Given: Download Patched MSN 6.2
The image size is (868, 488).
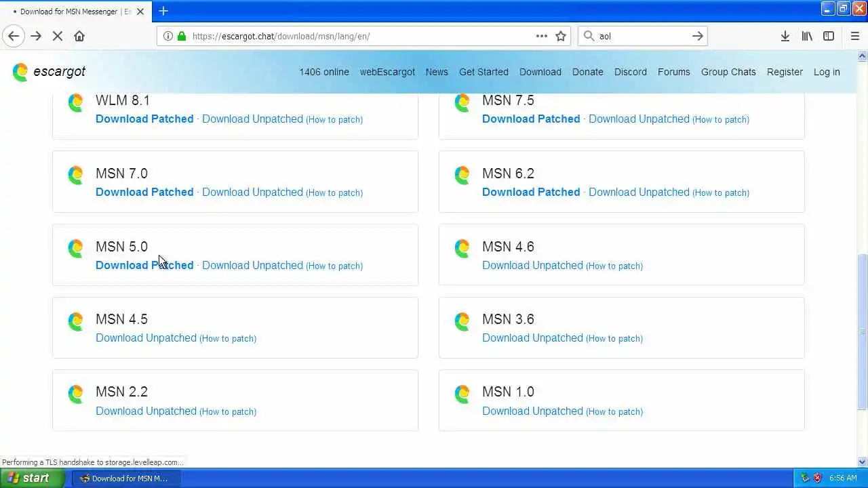Looking at the screenshot, I should coord(531,192).
